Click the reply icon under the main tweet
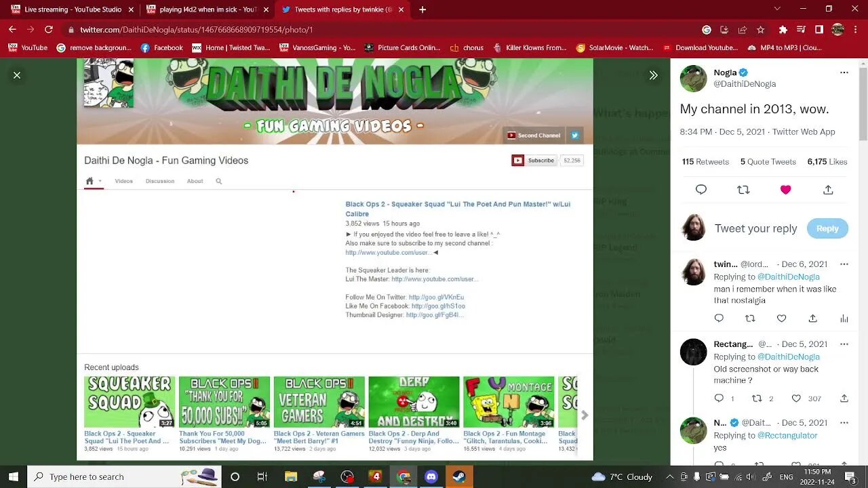This screenshot has width=868, height=488. [701, 190]
